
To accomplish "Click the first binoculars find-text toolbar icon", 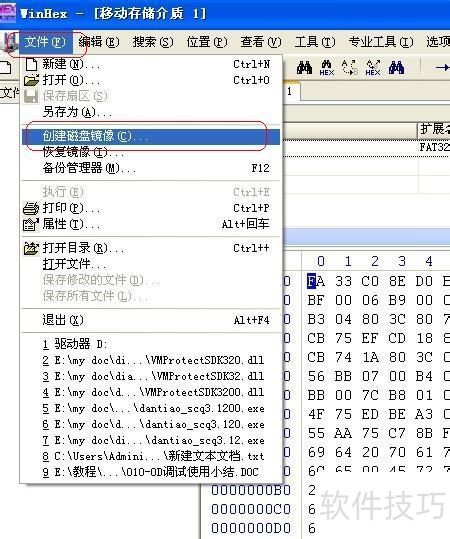I will [x=305, y=68].
